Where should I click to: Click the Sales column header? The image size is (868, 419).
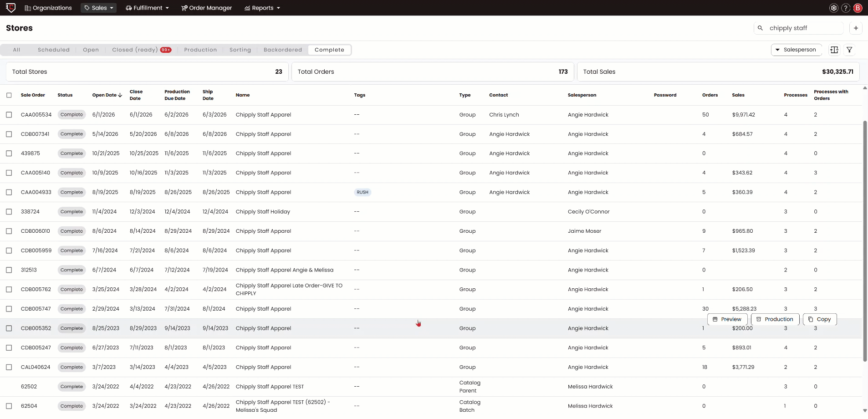pos(738,95)
